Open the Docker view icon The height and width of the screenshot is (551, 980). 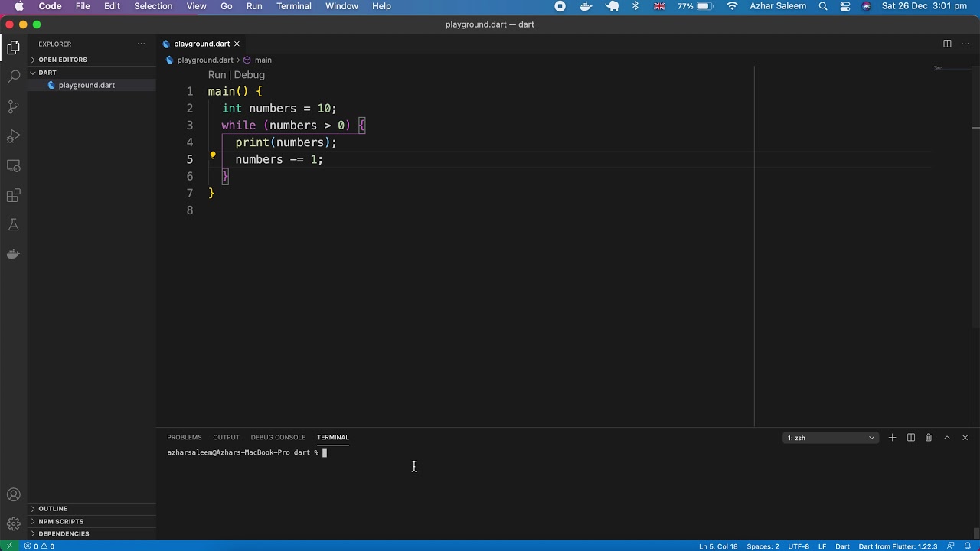coord(13,254)
